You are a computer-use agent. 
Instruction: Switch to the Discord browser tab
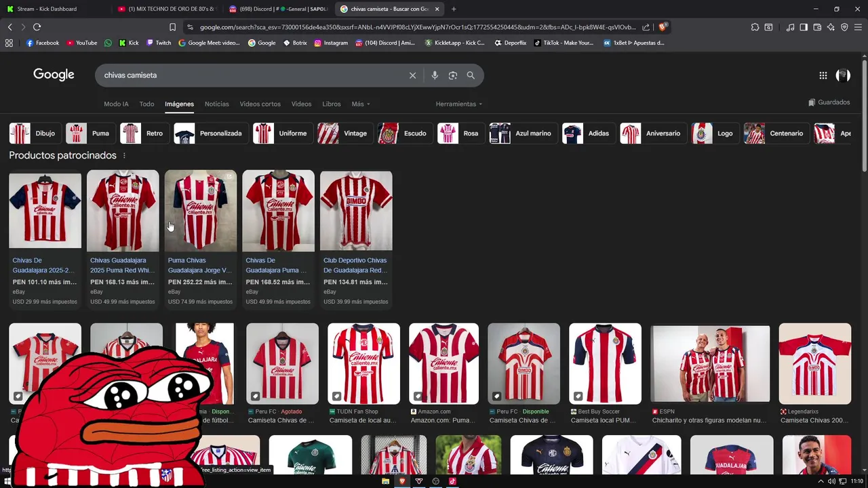[x=277, y=9]
